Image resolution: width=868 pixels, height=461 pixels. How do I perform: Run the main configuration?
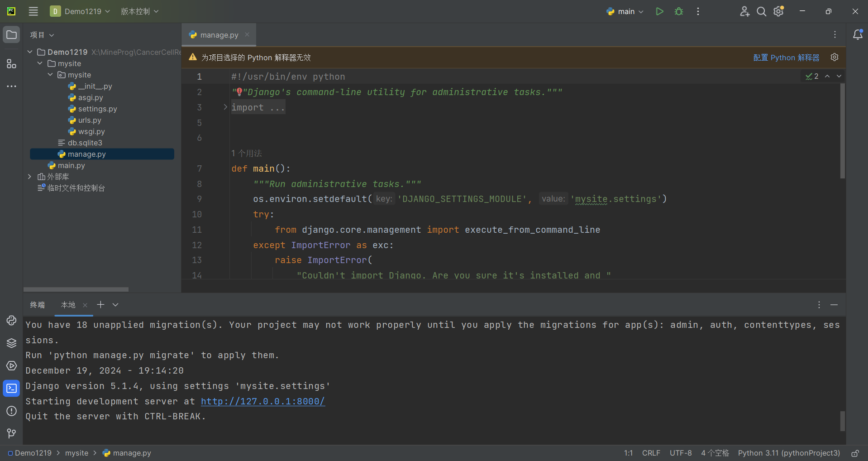[x=659, y=11]
